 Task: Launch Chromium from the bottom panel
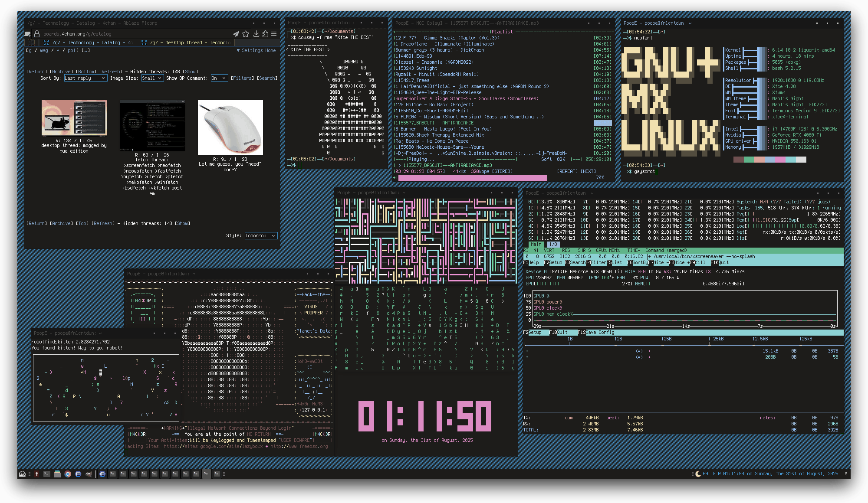pyautogui.click(x=68, y=474)
